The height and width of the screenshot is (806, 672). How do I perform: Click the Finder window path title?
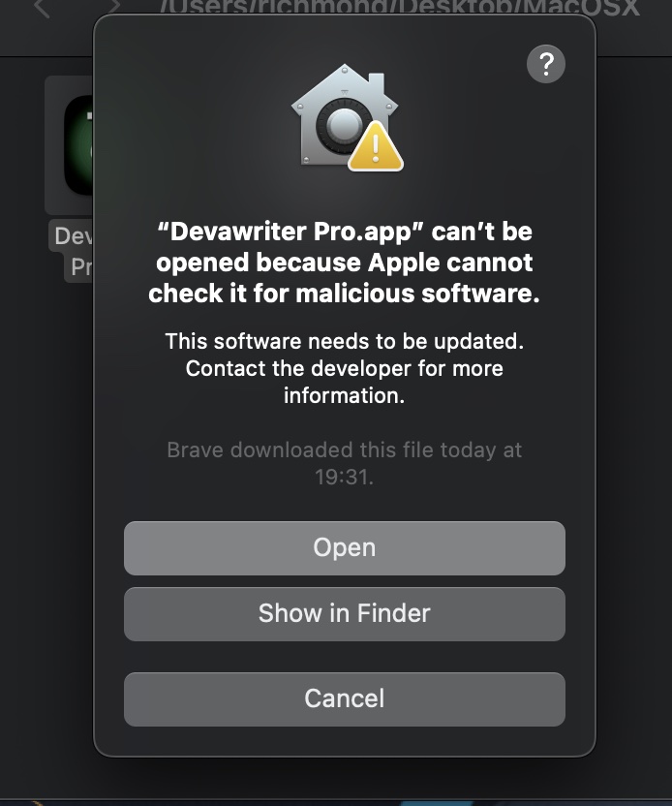[x=399, y=8]
